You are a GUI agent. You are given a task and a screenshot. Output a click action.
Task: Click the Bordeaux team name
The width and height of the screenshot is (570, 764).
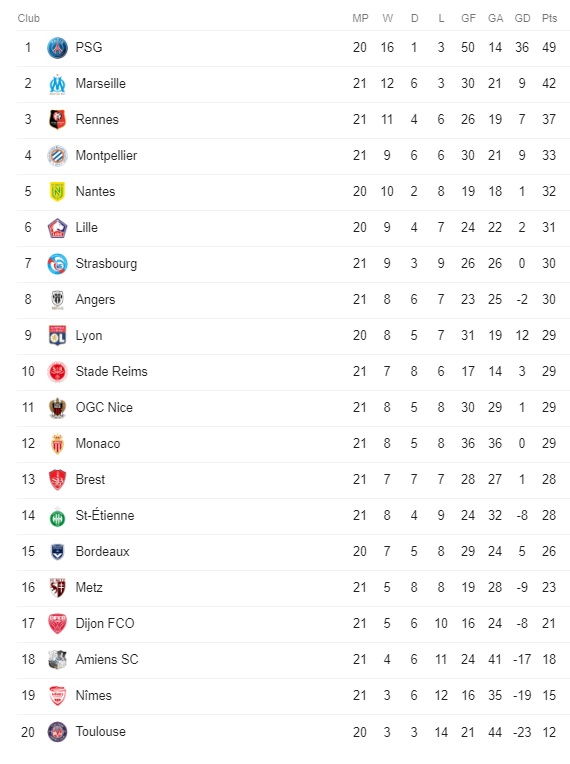point(102,552)
